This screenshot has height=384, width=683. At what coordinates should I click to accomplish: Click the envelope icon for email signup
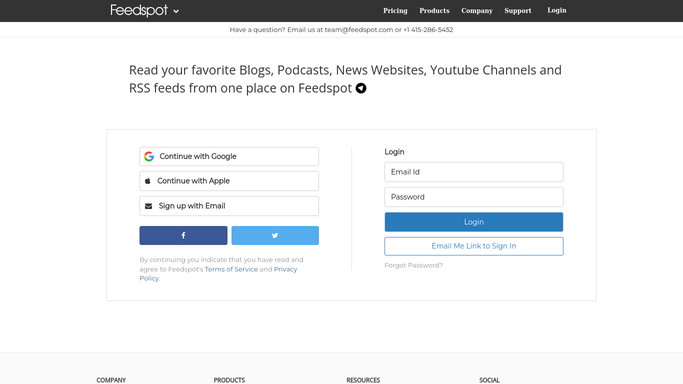pyautogui.click(x=149, y=206)
